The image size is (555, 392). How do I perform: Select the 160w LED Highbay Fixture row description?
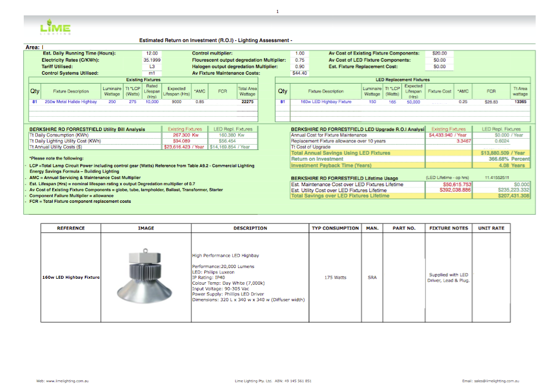coord(326,102)
